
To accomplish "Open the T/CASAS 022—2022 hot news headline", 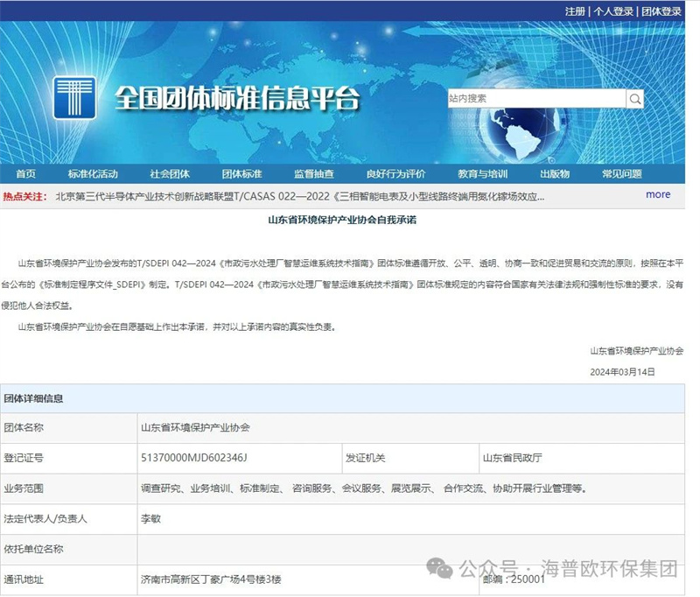I will (x=299, y=196).
